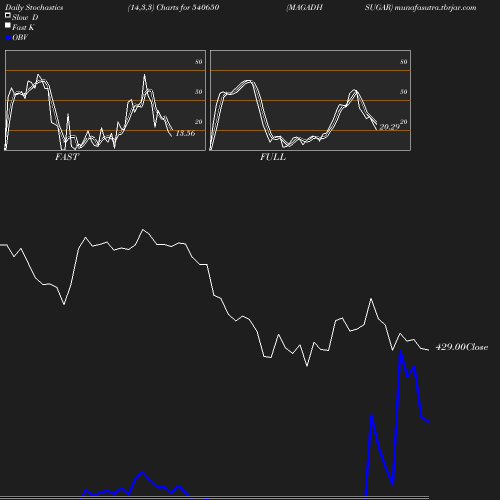Image resolution: width=500 pixels, height=500 pixels.
Task: Click the 'FULL' label under right chart
Action: 273,157
